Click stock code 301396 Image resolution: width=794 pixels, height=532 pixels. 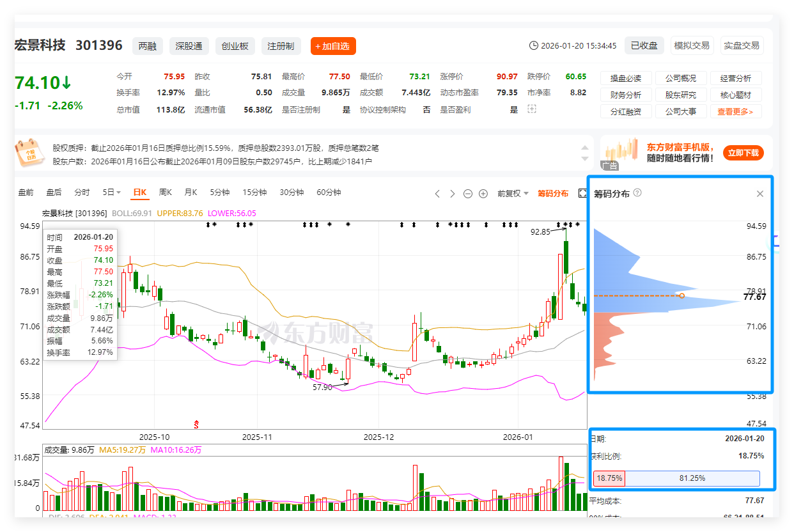99,45
